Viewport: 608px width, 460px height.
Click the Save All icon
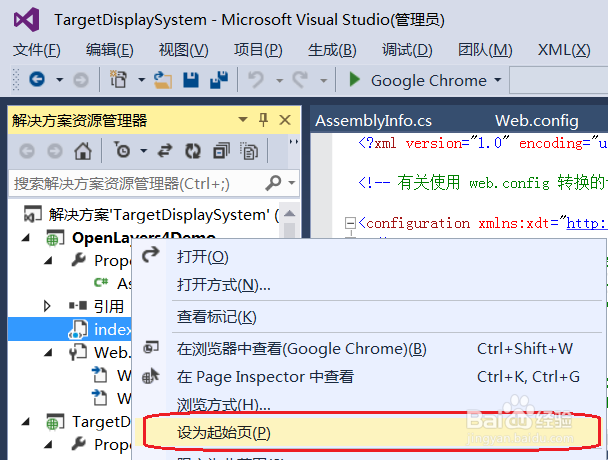pyautogui.click(x=219, y=80)
